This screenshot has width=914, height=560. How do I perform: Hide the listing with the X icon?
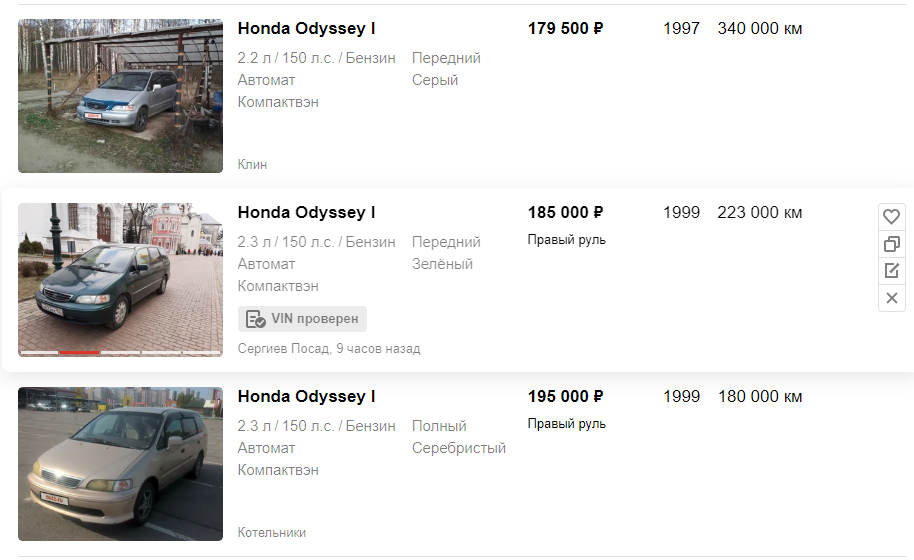click(891, 298)
